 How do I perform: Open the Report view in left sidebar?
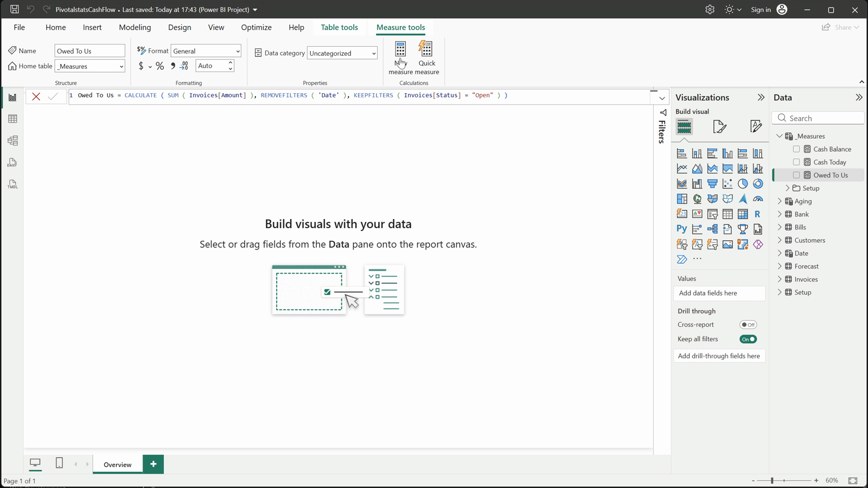click(12, 98)
